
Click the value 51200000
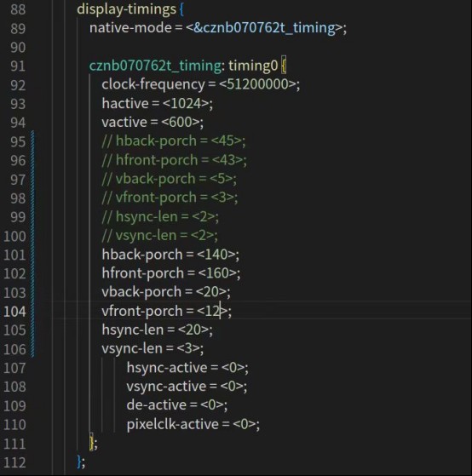pyautogui.click(x=257, y=84)
